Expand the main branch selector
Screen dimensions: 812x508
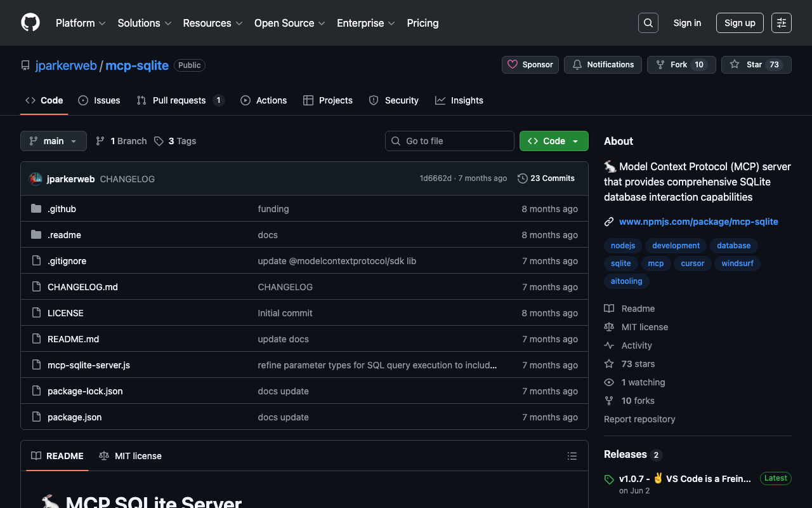point(53,141)
